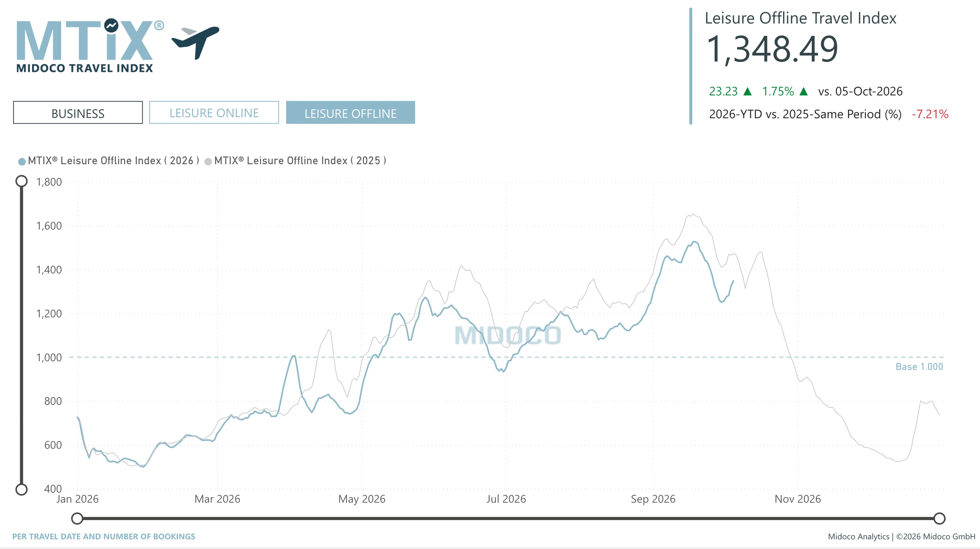Click the 1,000 y-axis value

49,357
